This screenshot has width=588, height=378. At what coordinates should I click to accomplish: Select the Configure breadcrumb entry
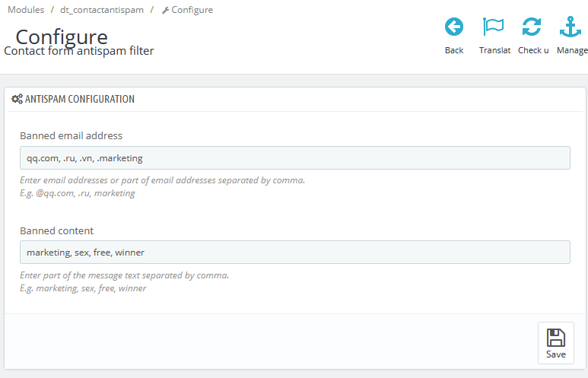(192, 10)
